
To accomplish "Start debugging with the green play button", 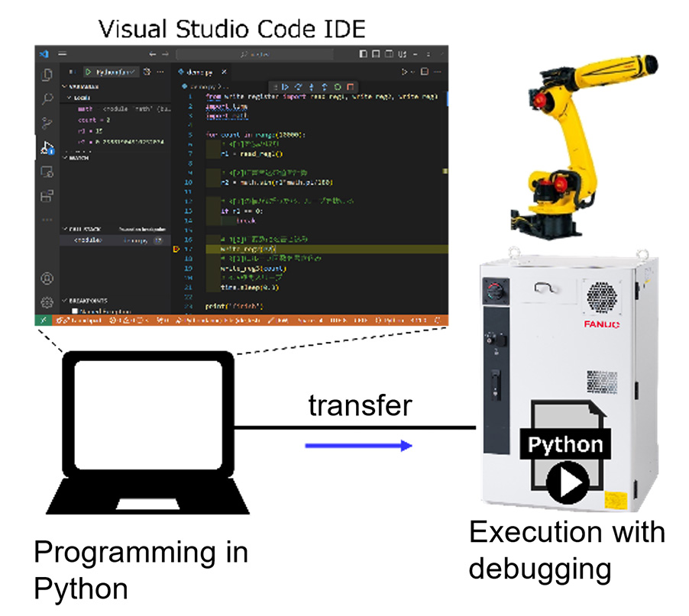I will pos(89,72).
